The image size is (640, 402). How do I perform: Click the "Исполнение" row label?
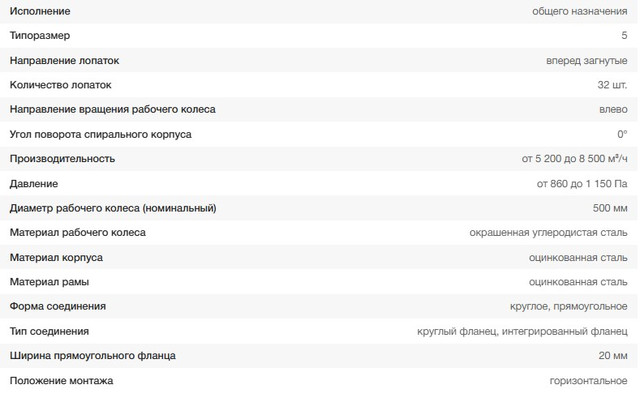point(40,11)
